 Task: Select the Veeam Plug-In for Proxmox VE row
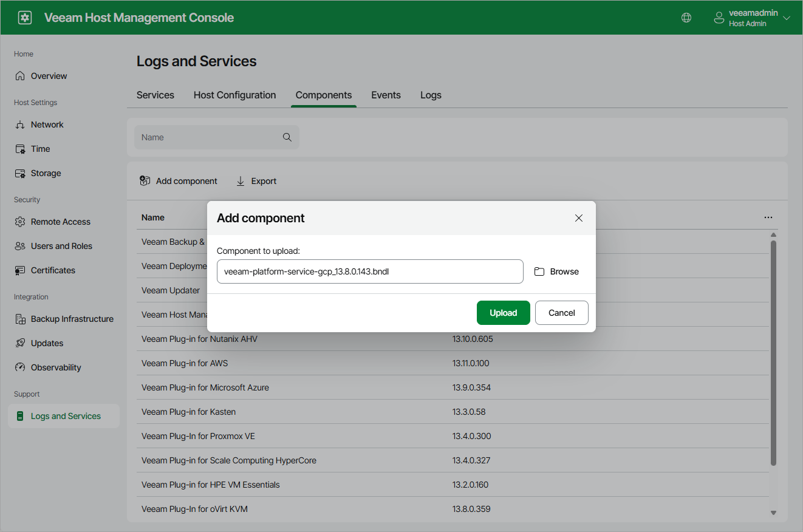tap(453, 436)
